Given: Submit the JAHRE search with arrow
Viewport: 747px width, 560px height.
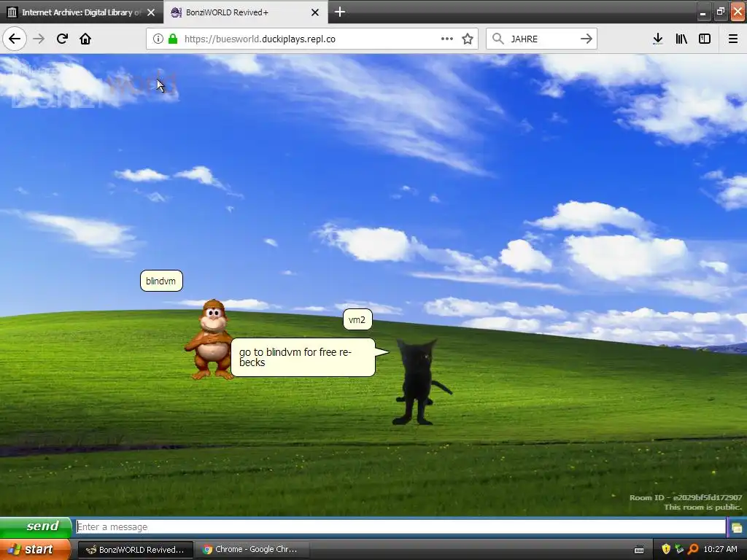Looking at the screenshot, I should click(x=587, y=39).
